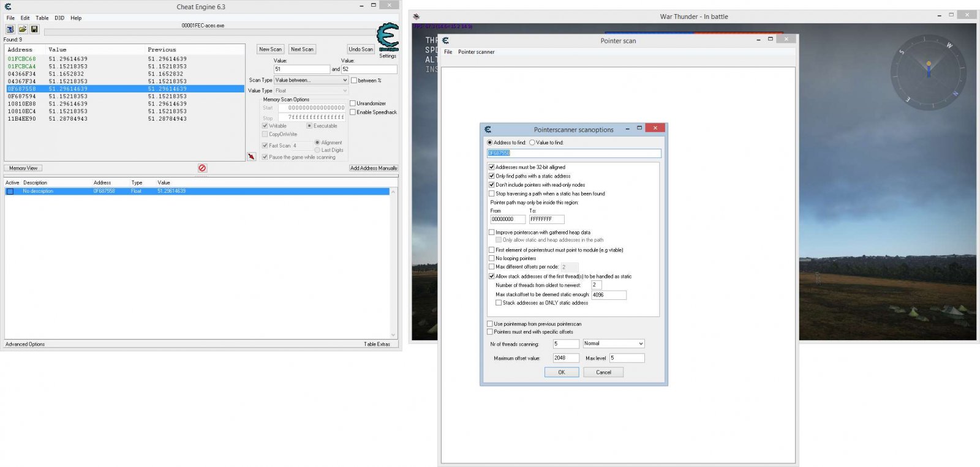
Task: Click the Cheat Engine logo above Settings
Action: (x=387, y=37)
